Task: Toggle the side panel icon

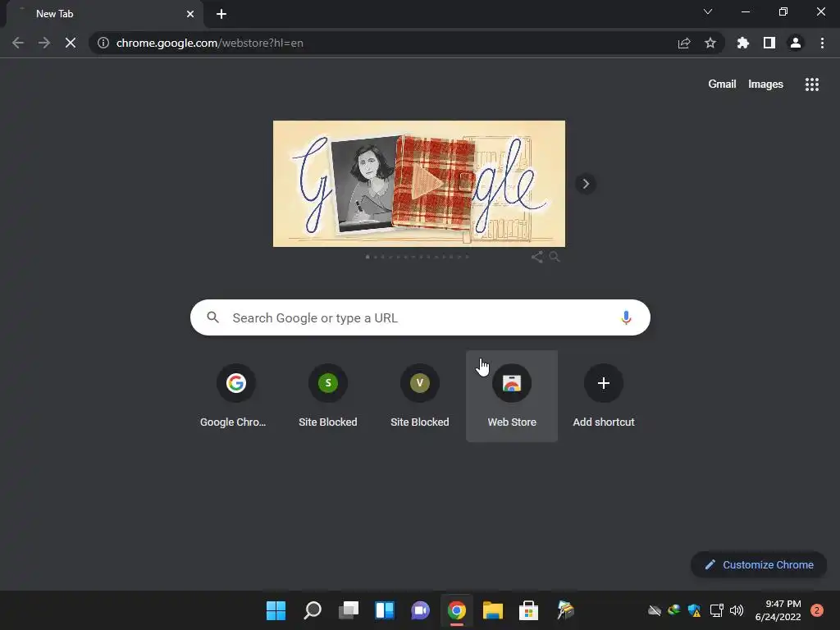Action: (x=769, y=43)
